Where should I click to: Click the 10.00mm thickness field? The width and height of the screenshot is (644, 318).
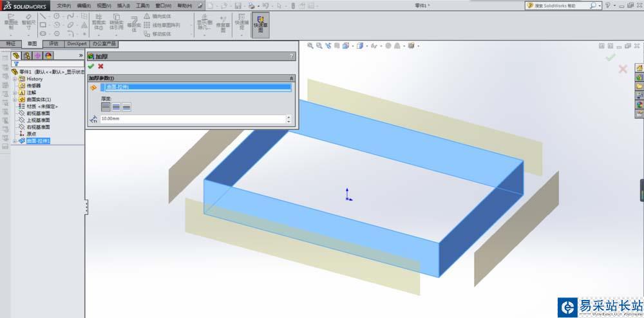pos(193,118)
